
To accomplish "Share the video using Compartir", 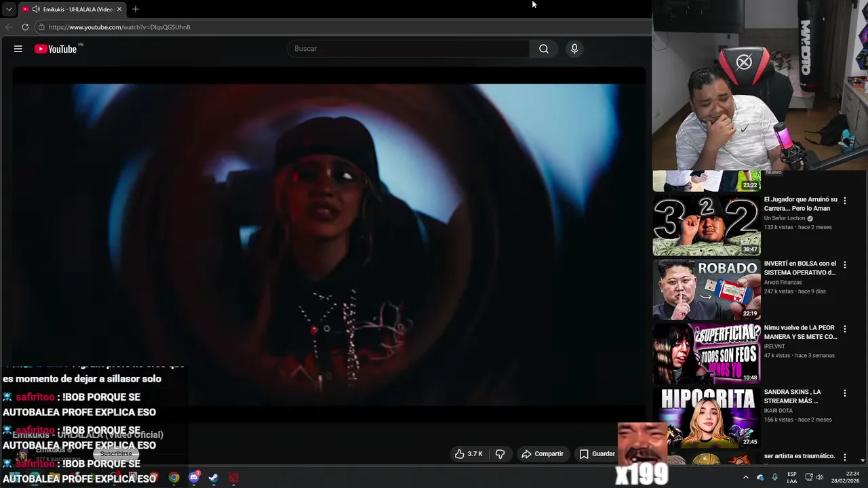I will tap(542, 454).
